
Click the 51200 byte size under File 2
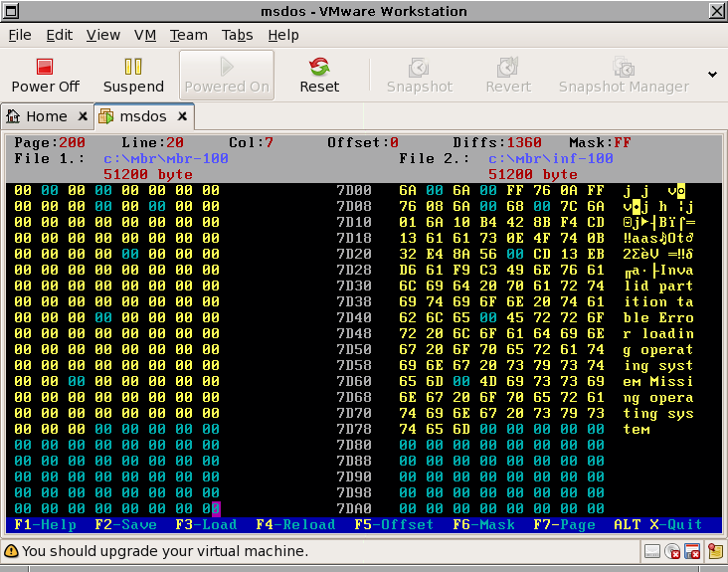tap(533, 174)
